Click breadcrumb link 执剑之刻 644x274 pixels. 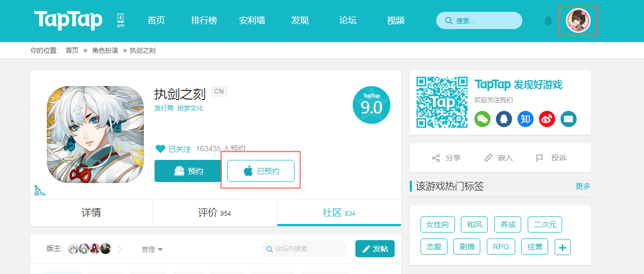tap(143, 51)
